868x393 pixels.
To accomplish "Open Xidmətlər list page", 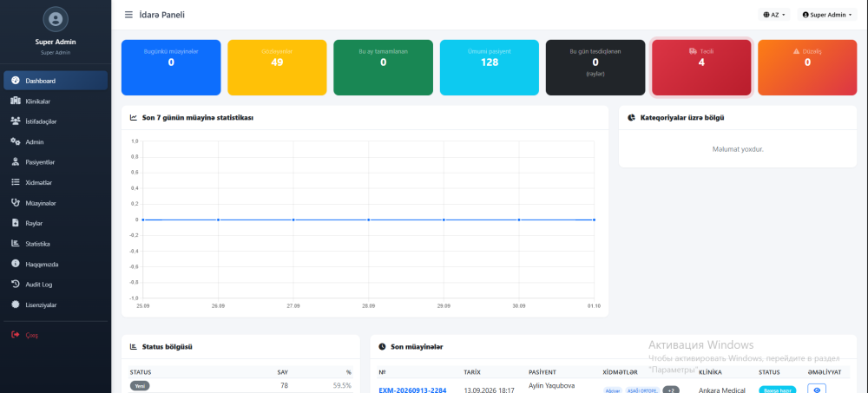I will 56,182.
